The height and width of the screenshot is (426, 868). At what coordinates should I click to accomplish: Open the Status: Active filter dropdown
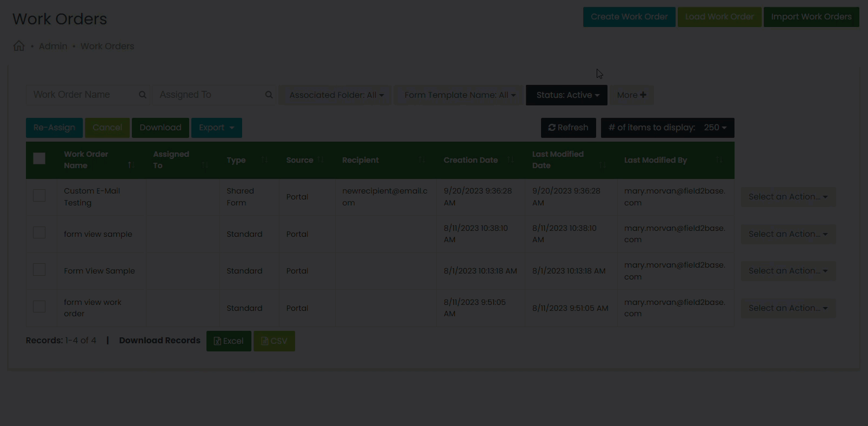point(566,95)
